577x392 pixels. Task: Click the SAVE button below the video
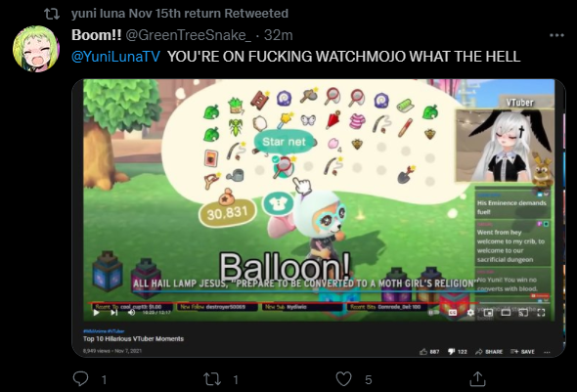coord(522,352)
